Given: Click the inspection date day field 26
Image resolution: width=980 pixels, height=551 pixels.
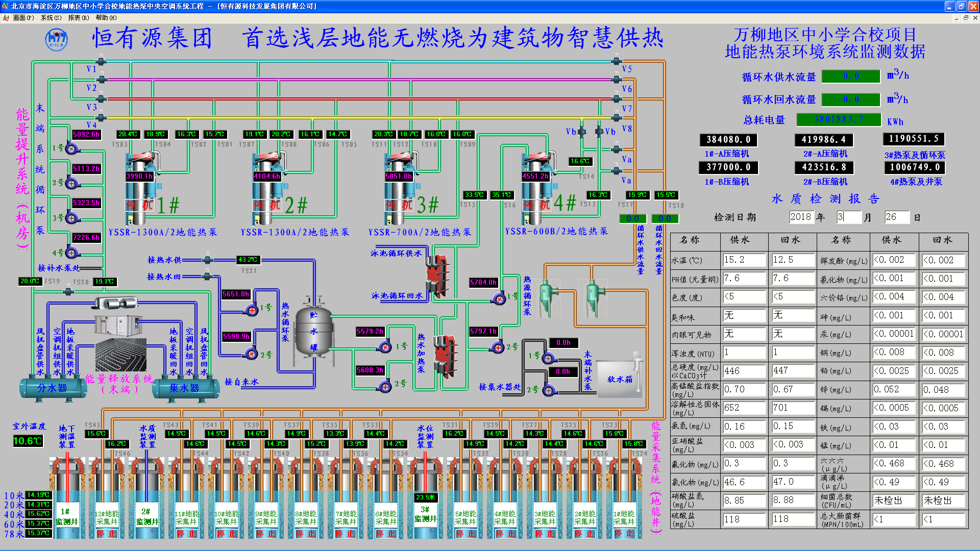Looking at the screenshot, I should click(x=896, y=217).
